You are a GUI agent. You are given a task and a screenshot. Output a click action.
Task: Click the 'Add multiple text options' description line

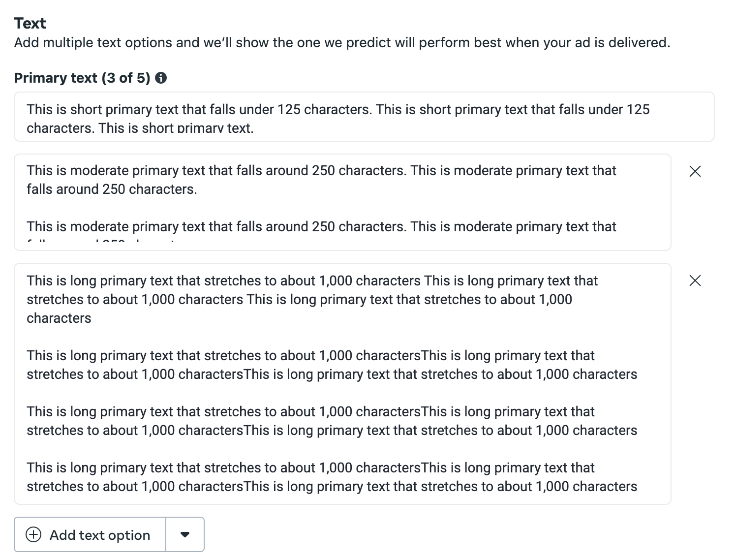(342, 42)
